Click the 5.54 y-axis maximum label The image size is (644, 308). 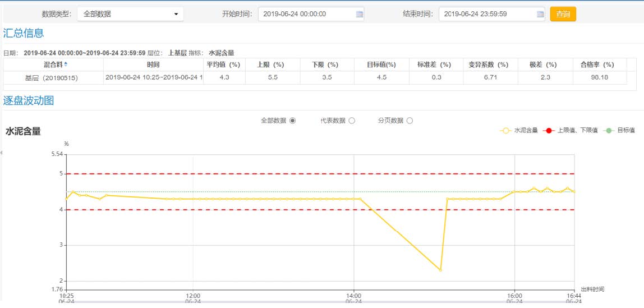tap(57, 154)
